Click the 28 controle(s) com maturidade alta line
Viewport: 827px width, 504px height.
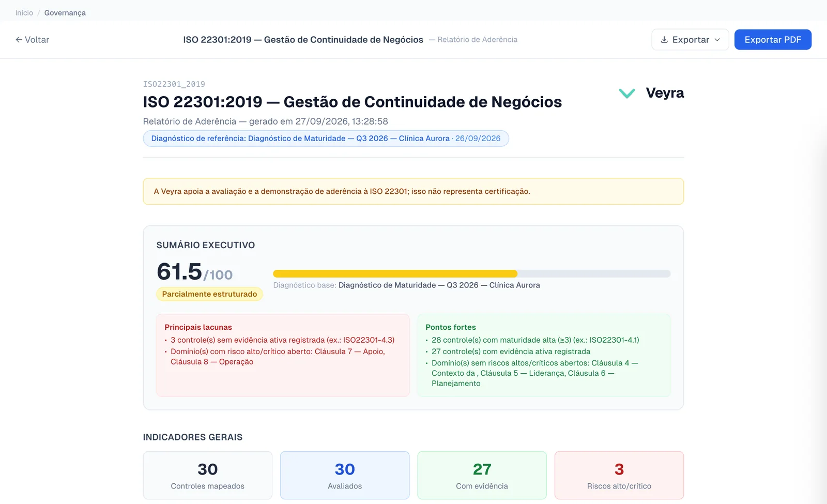(x=535, y=340)
